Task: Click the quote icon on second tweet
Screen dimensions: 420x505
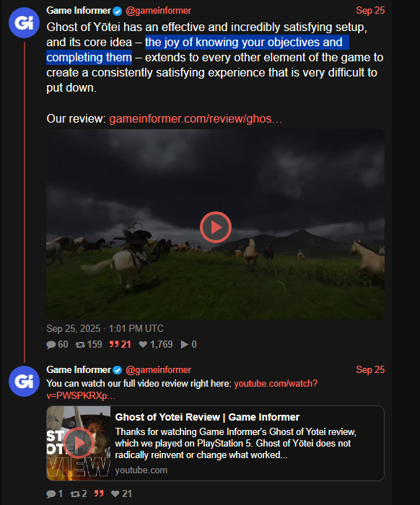Action: 99,493
